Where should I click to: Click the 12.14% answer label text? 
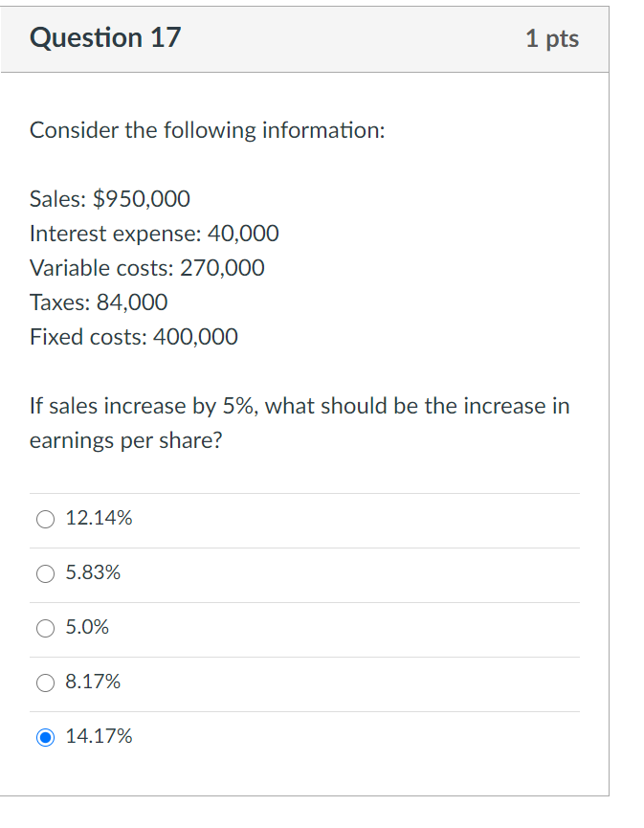99,519
